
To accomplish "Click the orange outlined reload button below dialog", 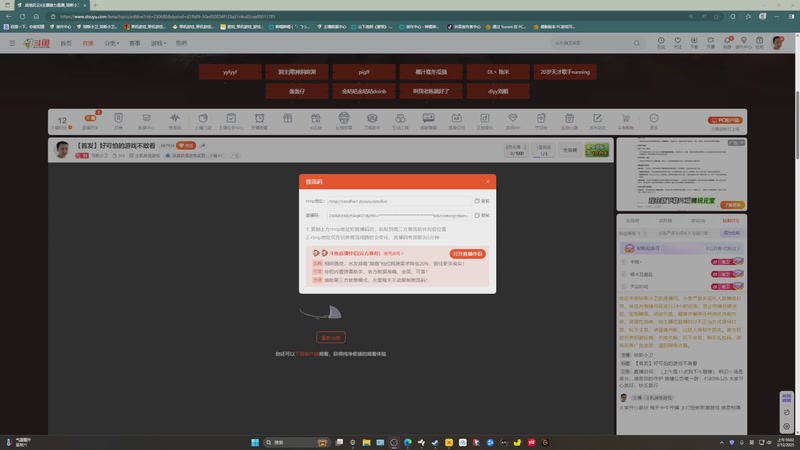I will pos(331,337).
